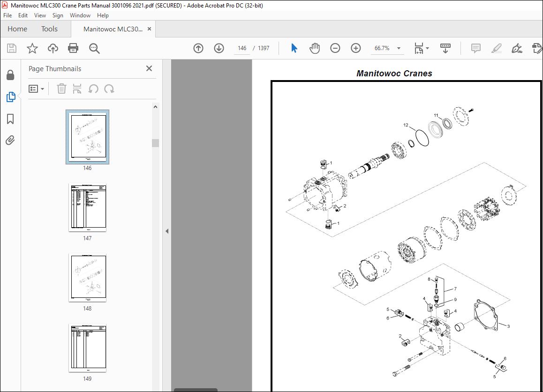Add a comment with the note icon

[476, 48]
